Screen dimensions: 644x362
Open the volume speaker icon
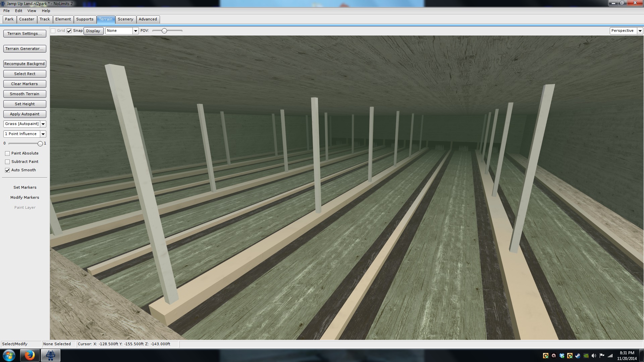594,356
